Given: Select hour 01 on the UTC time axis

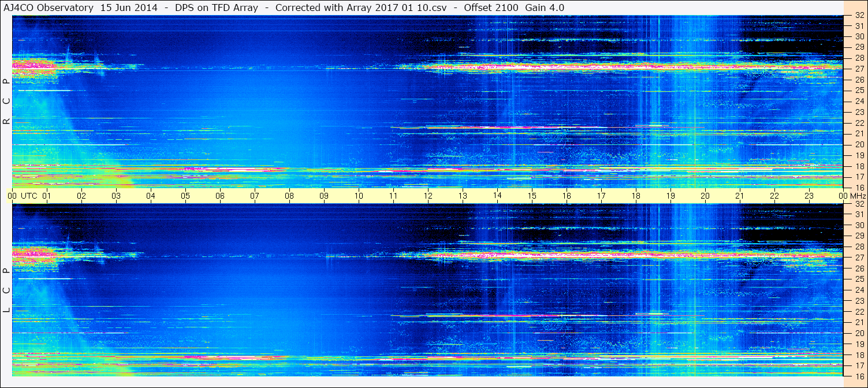Looking at the screenshot, I should (x=47, y=196).
